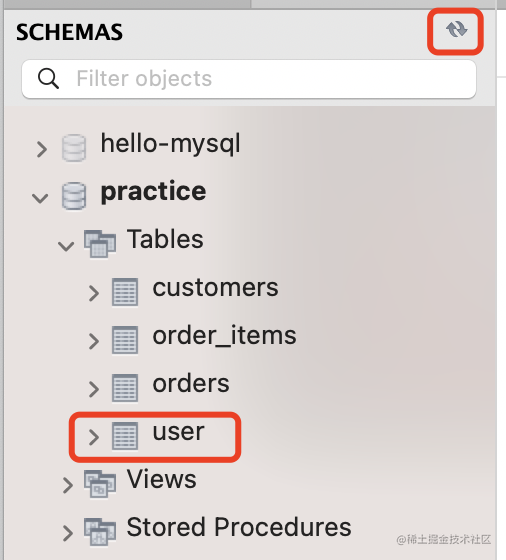Click the order_items table icon
This screenshot has height=560, width=506.
tap(125, 340)
